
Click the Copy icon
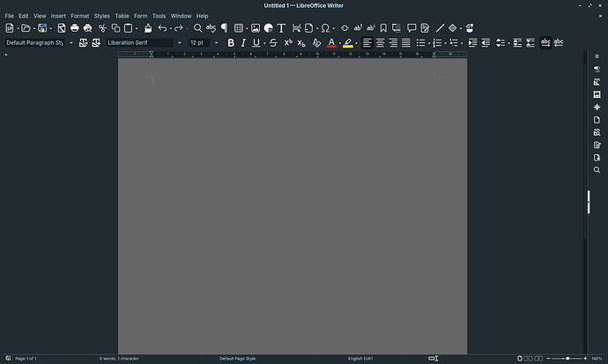(x=115, y=28)
